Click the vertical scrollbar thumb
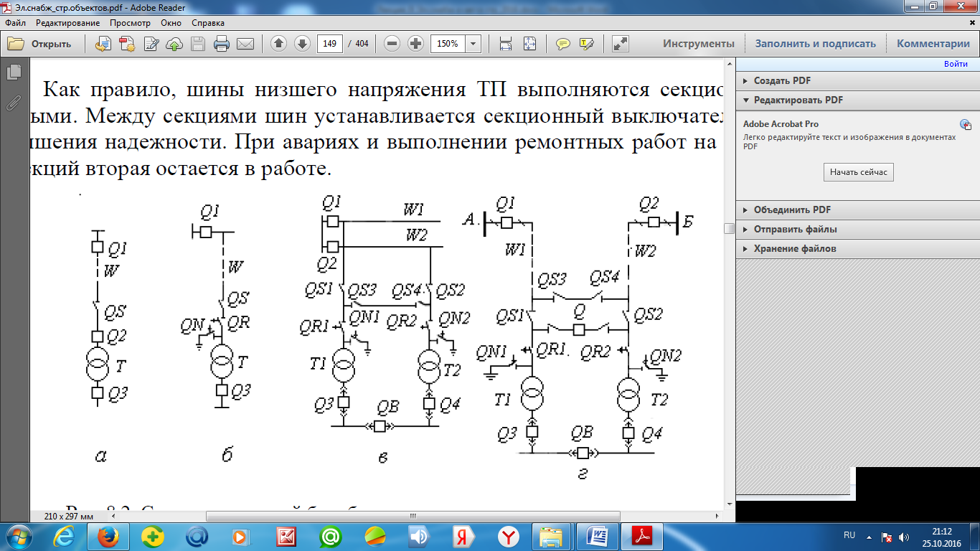This screenshot has height=551, width=980. tap(730, 229)
